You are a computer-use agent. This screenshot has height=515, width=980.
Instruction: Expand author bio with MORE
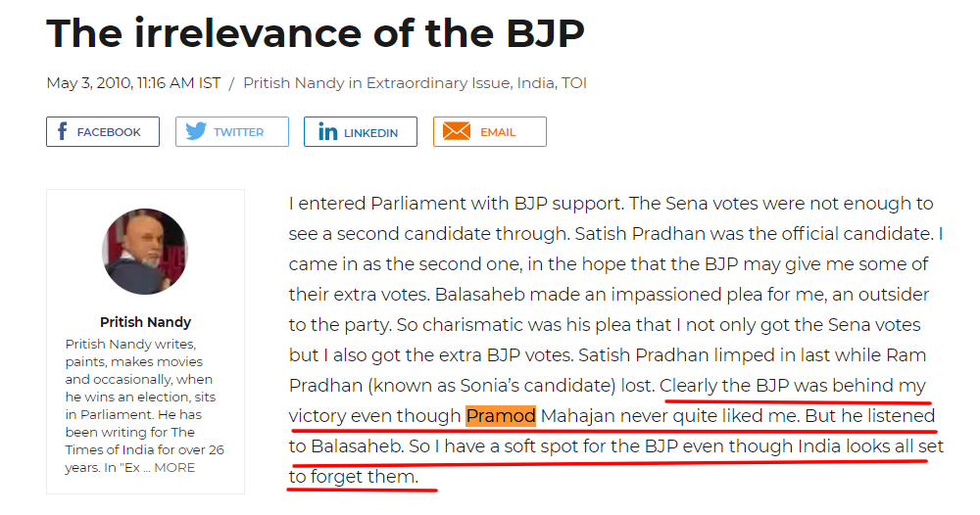point(174,467)
